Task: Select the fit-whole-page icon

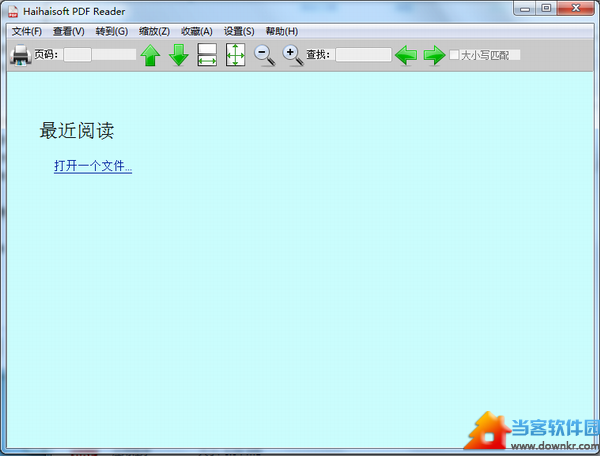Action: [x=235, y=55]
